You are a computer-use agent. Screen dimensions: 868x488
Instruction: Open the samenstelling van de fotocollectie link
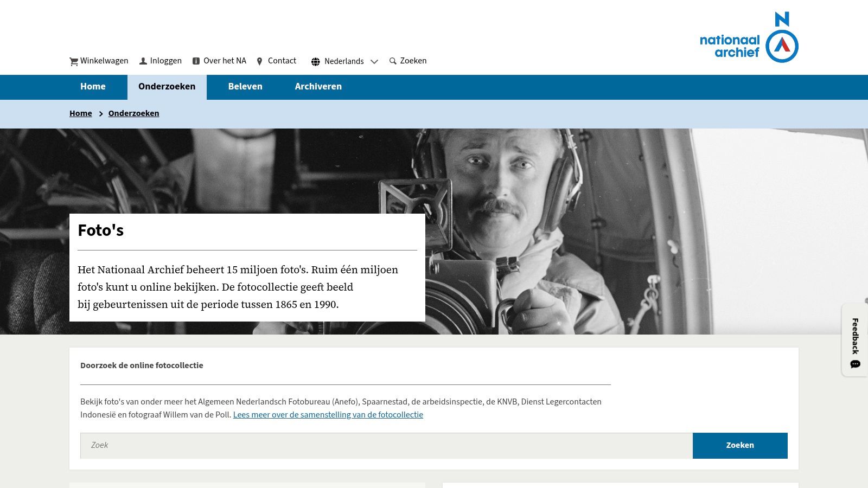click(328, 415)
